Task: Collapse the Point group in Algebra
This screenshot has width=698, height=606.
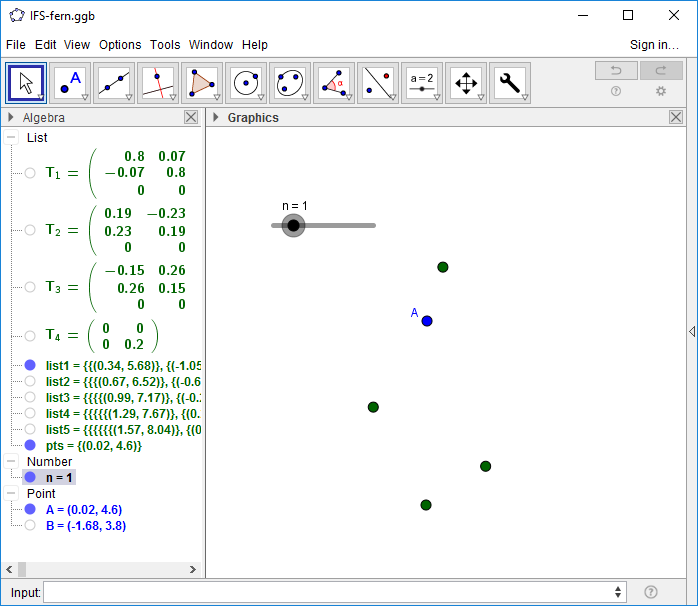Action: (x=11, y=494)
